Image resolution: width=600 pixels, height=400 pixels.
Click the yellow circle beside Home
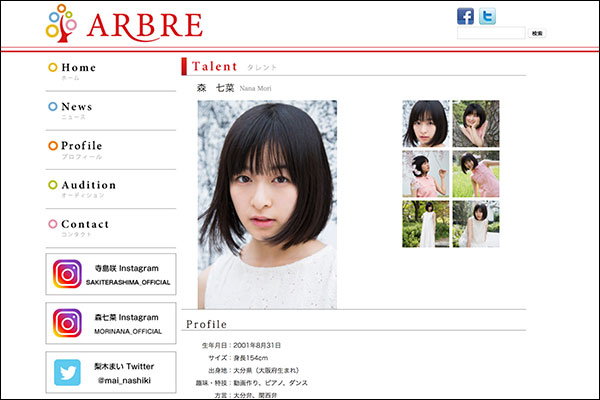(53, 68)
